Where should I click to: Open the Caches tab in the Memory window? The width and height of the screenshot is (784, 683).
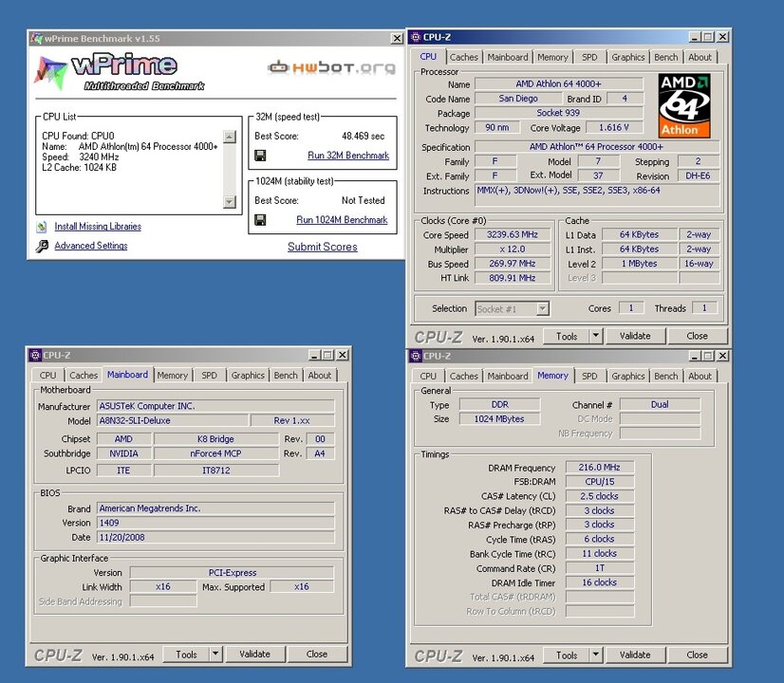click(463, 376)
